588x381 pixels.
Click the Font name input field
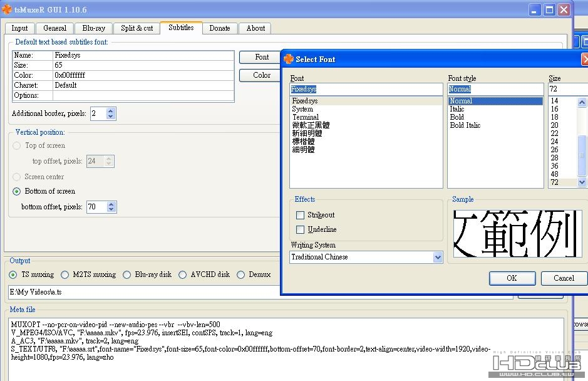(x=366, y=90)
